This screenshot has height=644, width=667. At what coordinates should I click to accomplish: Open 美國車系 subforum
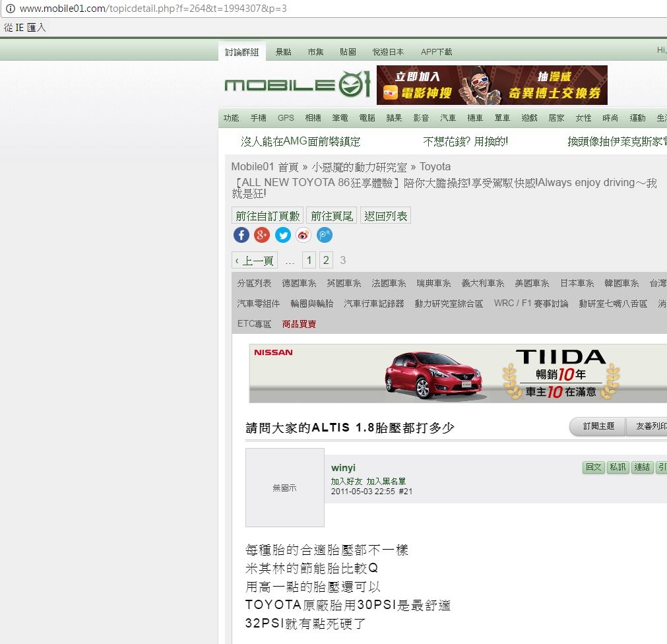[532, 283]
